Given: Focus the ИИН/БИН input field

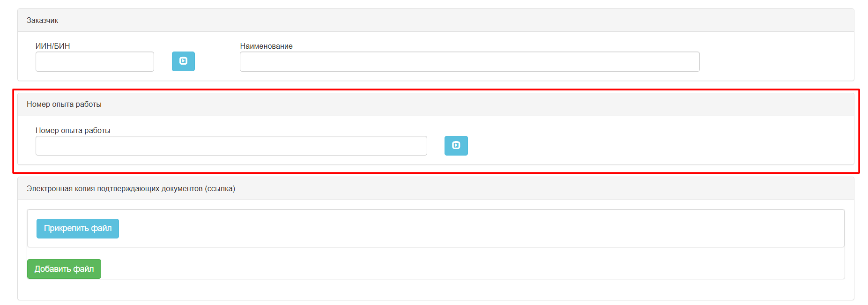Looking at the screenshot, I should pos(95,62).
